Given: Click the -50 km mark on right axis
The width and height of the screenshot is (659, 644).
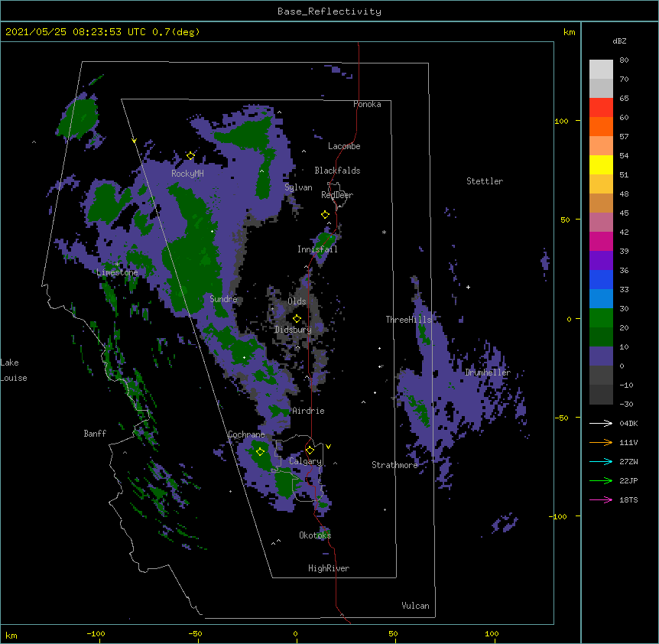Looking at the screenshot, I should pyautogui.click(x=561, y=418).
